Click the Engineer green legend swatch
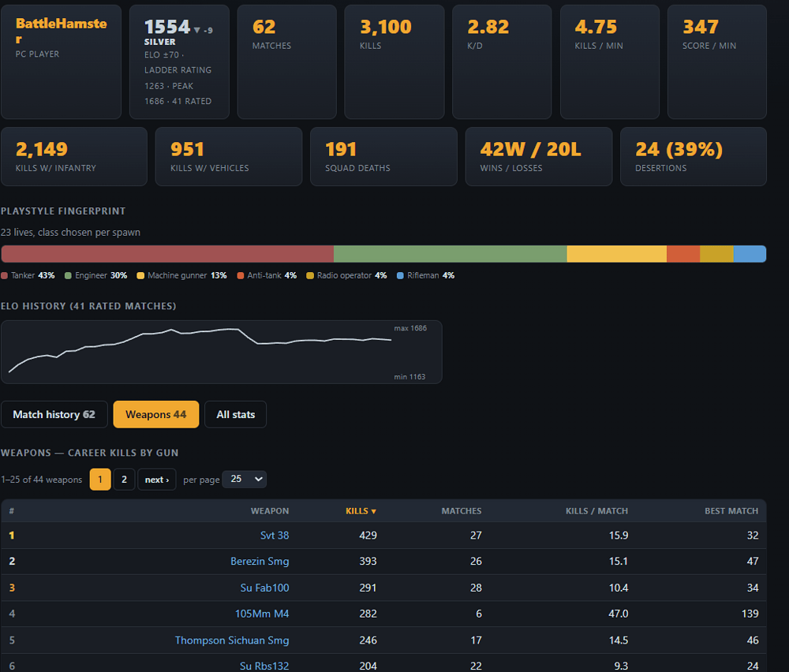 [x=68, y=275]
